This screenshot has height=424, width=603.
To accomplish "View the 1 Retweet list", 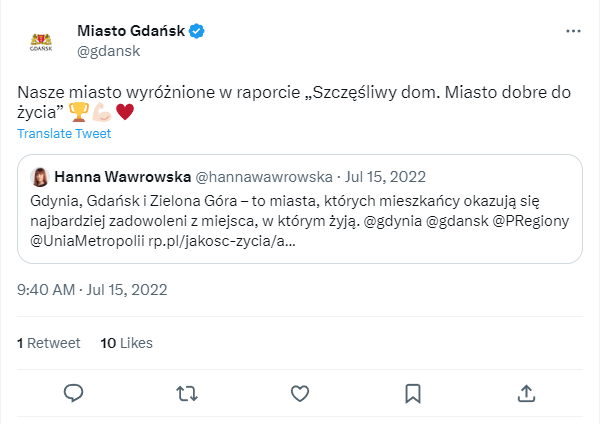I will (x=48, y=343).
